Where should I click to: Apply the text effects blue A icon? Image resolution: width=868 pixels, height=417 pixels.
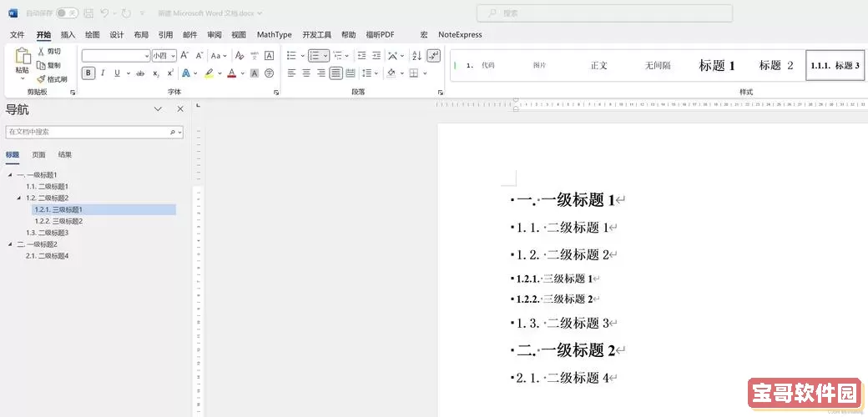pyautogui.click(x=186, y=73)
